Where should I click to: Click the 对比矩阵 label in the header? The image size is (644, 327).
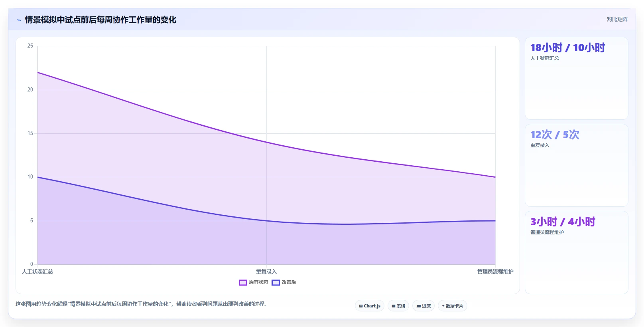click(x=617, y=19)
